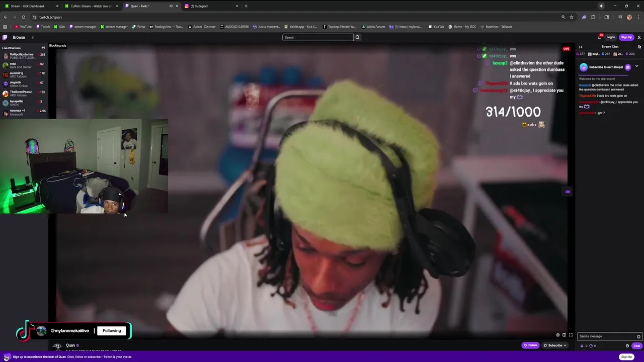Open the Machines - Tailscale bookmark

(496, 27)
